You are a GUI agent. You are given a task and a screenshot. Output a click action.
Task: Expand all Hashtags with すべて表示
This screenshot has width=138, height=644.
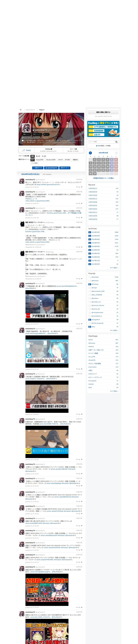(114, 391)
